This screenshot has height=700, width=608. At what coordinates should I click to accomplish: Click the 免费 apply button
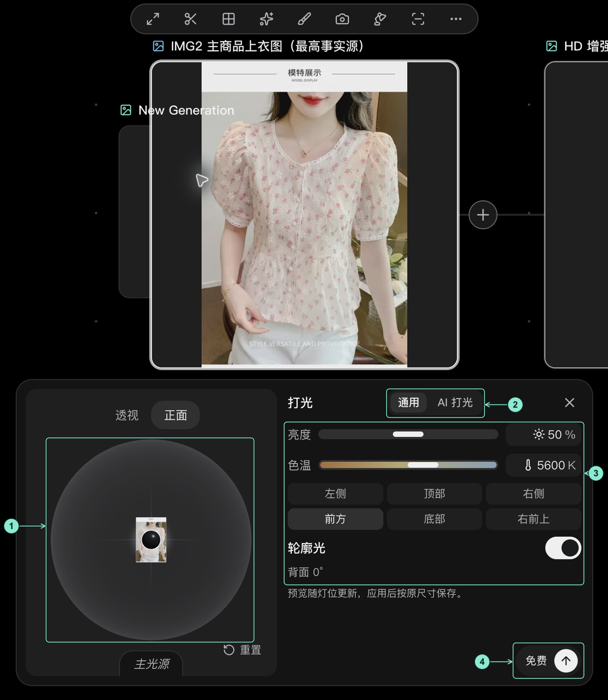548,660
